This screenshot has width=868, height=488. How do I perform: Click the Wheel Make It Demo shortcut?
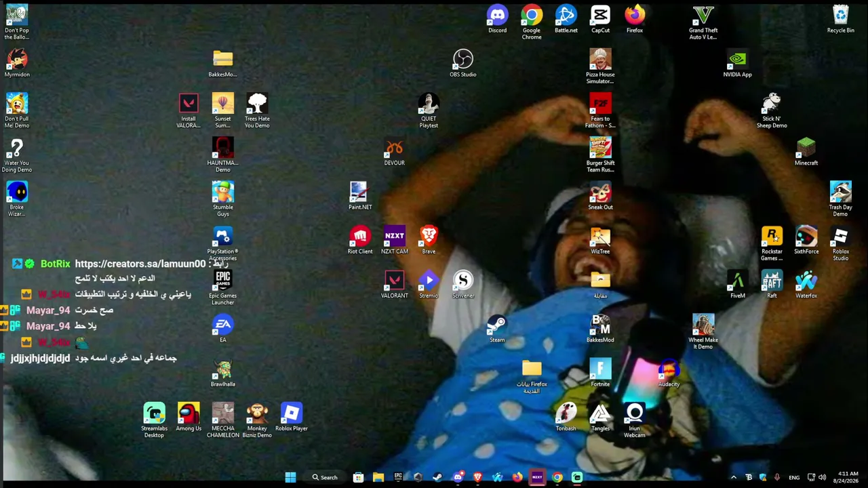(703, 332)
